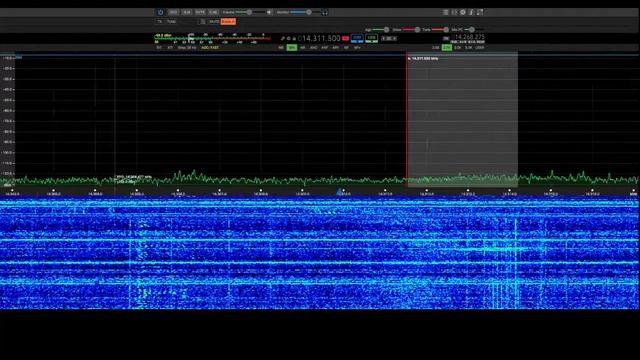Toggle the MUTE button

point(214,22)
